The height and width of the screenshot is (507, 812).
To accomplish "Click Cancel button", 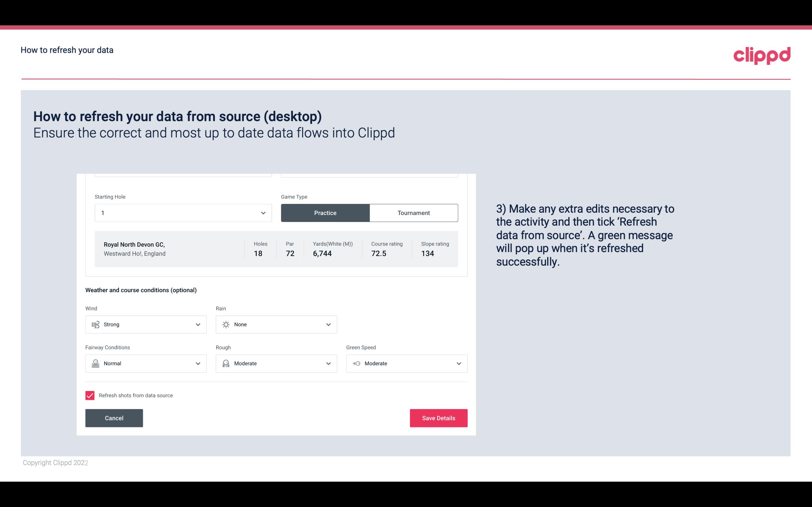I will point(114,418).
